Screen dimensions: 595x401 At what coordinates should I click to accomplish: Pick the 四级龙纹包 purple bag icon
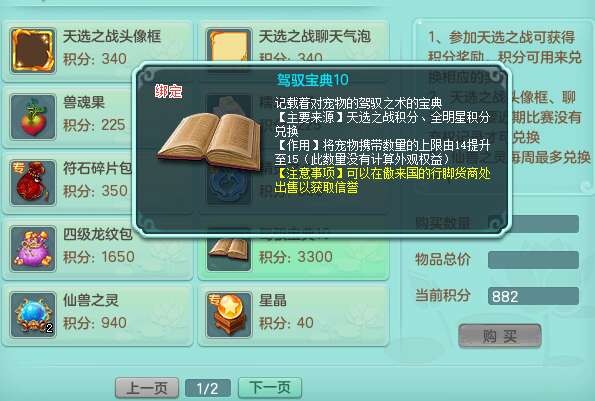click(33, 248)
